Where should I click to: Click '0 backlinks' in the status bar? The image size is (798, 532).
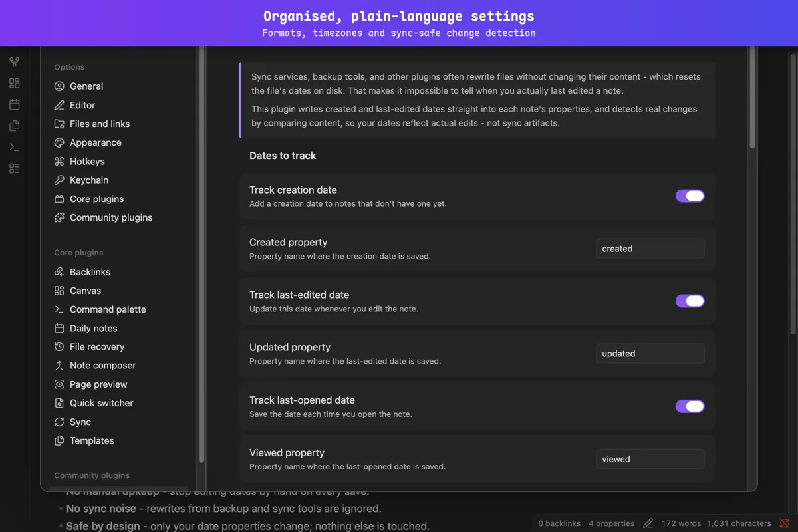(559, 523)
